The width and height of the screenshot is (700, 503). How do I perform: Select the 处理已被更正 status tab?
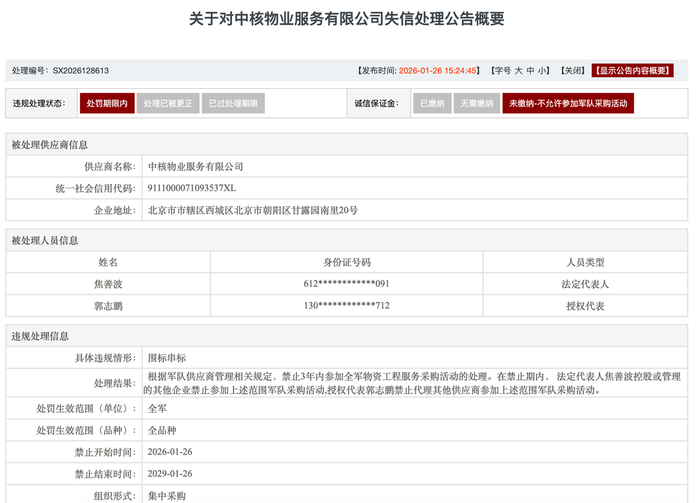(166, 103)
